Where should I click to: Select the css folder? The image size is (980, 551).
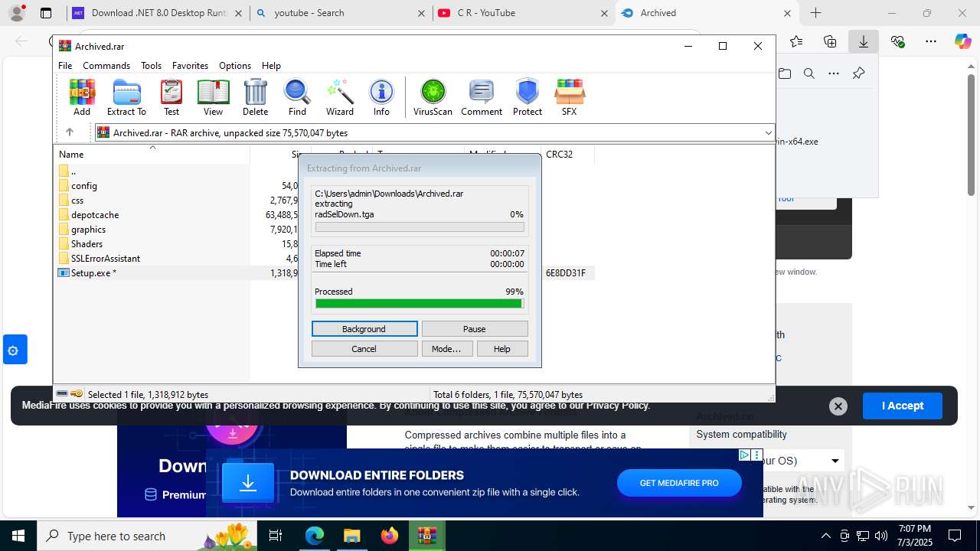[x=77, y=201]
